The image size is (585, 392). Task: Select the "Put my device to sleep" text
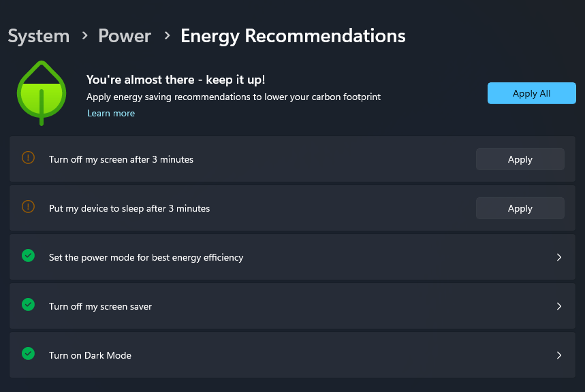[129, 208]
